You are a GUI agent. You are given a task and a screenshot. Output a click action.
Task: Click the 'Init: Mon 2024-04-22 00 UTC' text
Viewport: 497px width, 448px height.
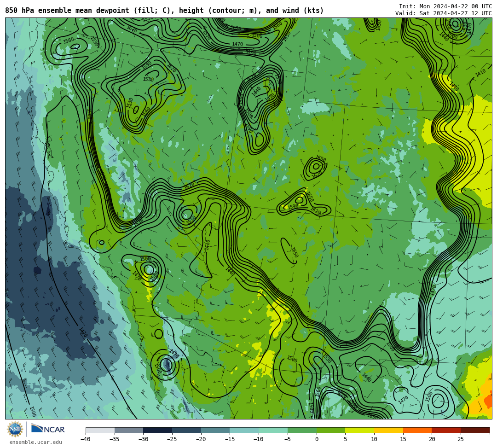445,6
